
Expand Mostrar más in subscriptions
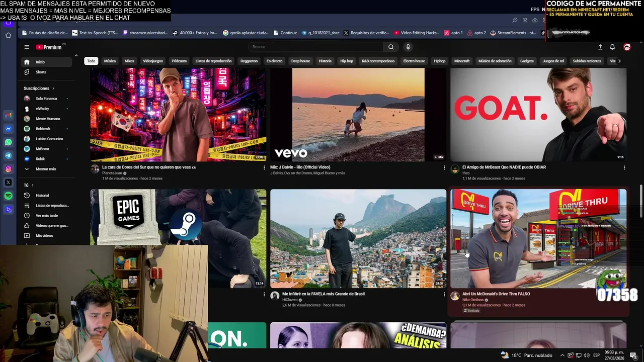pyautogui.click(x=46, y=169)
